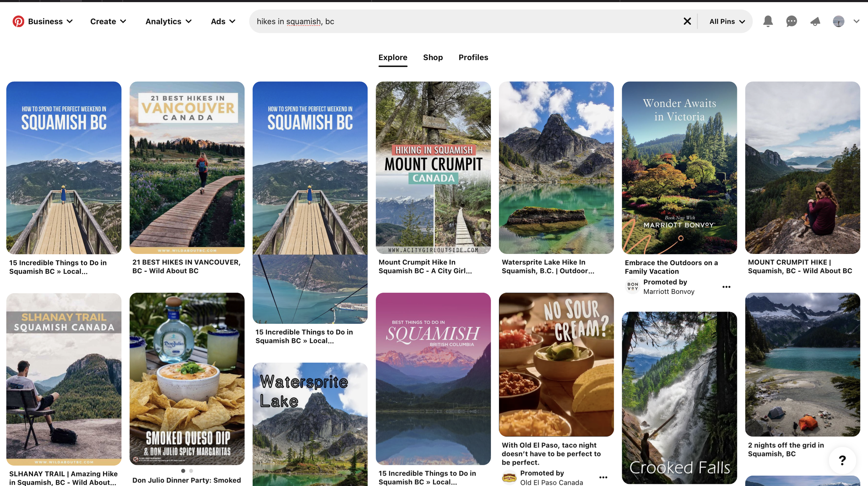Switch to the Shop tab
Image resolution: width=868 pixels, height=486 pixels.
click(x=433, y=57)
